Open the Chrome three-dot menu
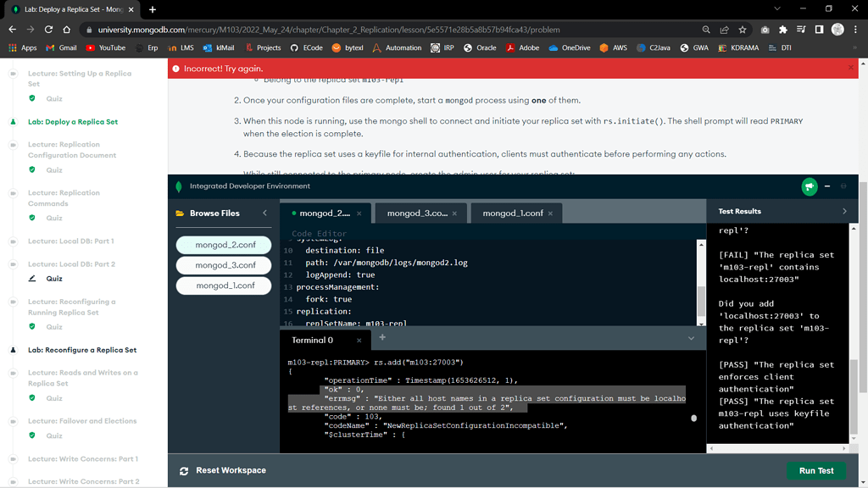 coord(855,30)
